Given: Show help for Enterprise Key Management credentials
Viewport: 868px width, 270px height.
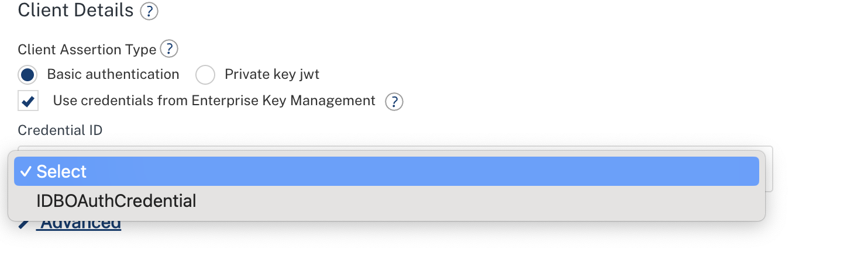Looking at the screenshot, I should click(394, 102).
